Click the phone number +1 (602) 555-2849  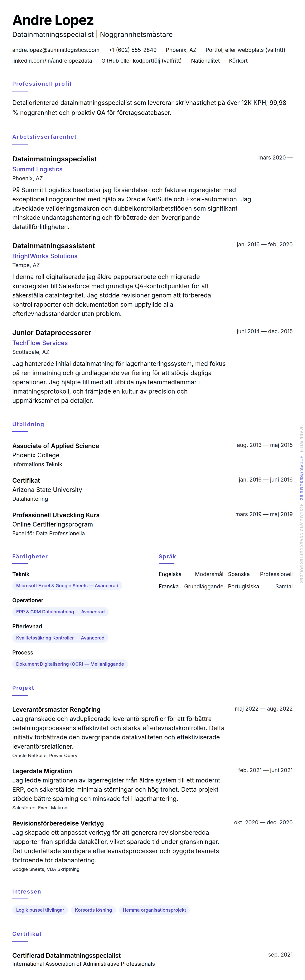point(132,50)
